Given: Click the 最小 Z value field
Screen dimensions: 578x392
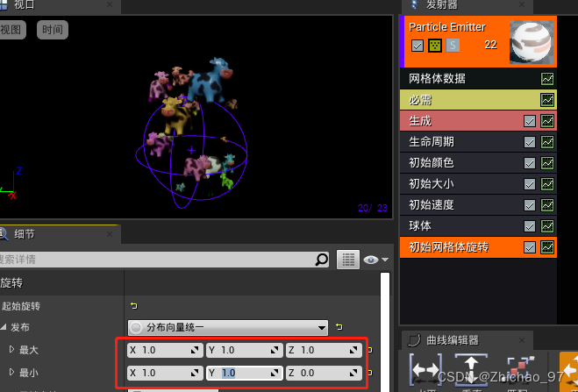Looking at the screenshot, I should [x=324, y=373].
